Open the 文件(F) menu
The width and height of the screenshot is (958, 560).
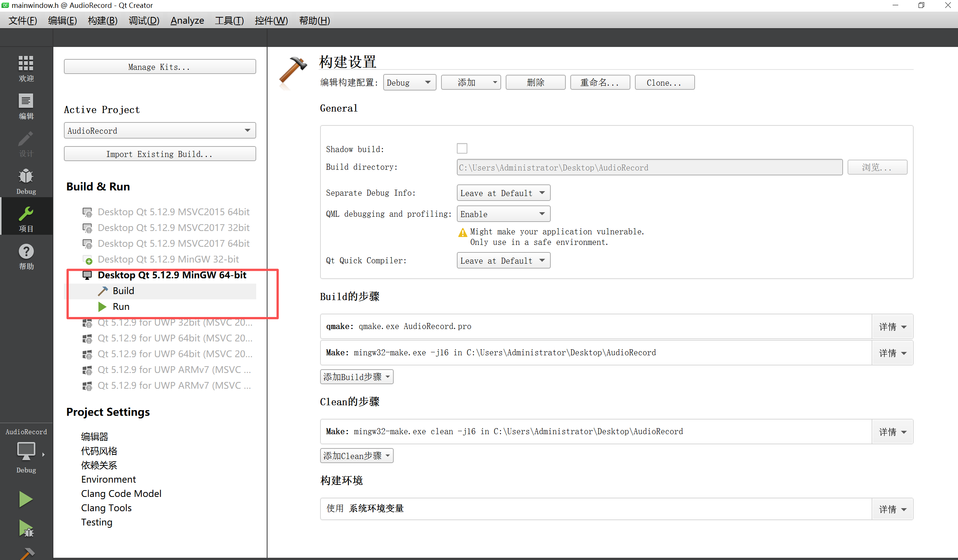(23, 21)
